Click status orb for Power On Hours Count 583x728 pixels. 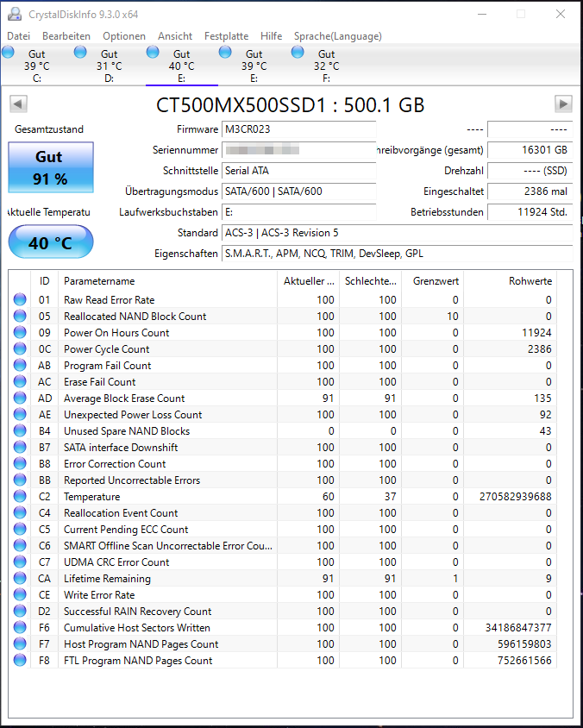[x=20, y=332]
